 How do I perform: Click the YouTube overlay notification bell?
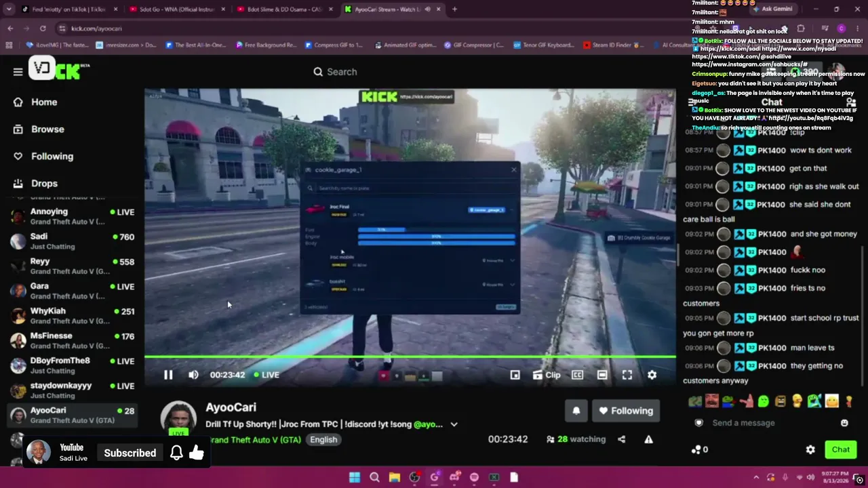176,453
